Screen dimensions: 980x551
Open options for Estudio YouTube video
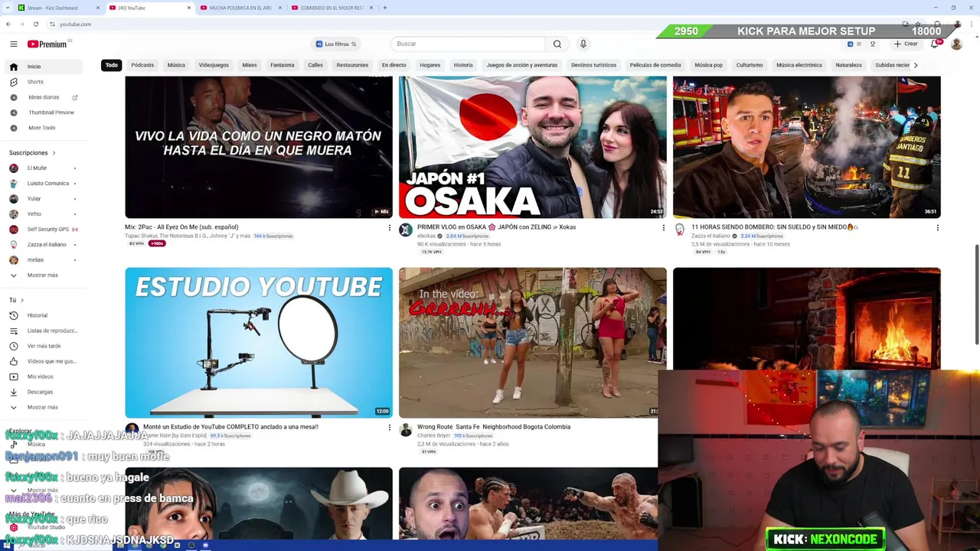point(389,427)
